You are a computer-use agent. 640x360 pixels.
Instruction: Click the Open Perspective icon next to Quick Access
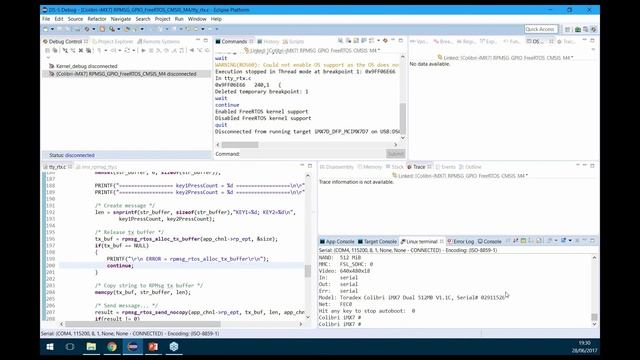567,29
